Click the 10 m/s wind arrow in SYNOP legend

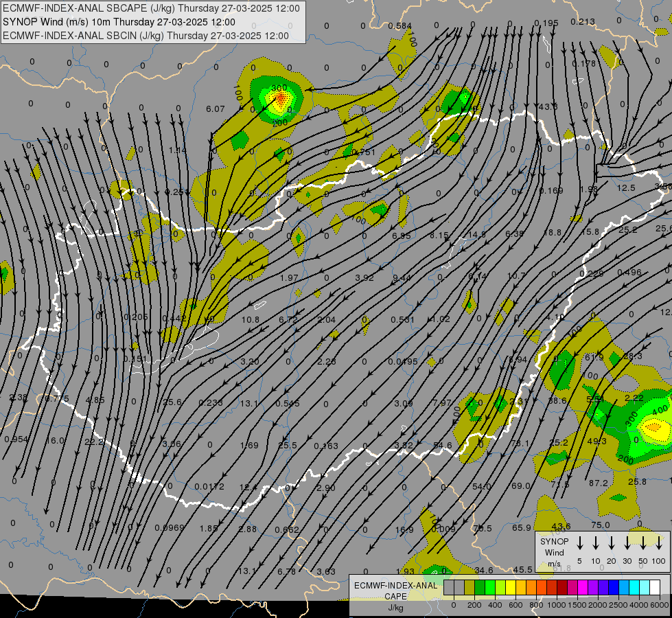[x=596, y=542]
